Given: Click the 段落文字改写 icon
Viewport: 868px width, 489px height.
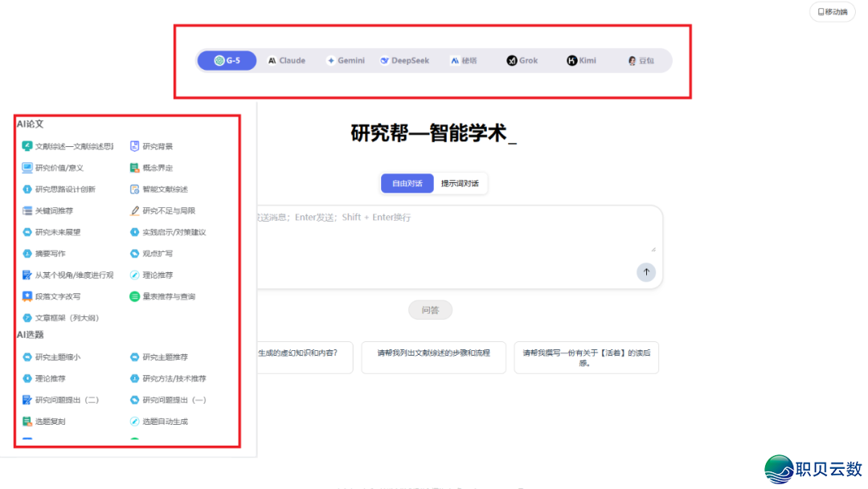Looking at the screenshot, I should (27, 296).
